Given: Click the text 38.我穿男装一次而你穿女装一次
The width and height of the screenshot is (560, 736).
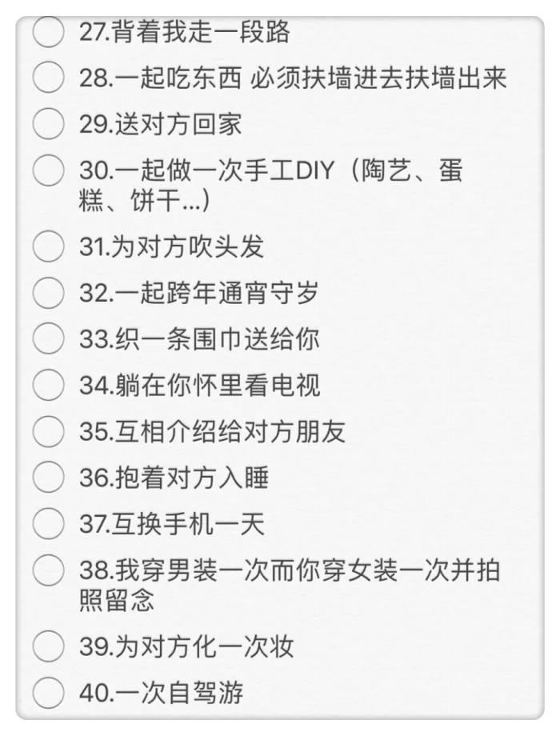Looking at the screenshot, I should coord(293,571).
